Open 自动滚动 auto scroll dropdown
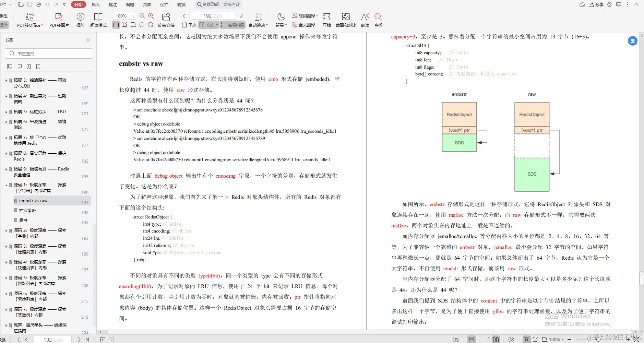644x343 pixels. (x=258, y=20)
